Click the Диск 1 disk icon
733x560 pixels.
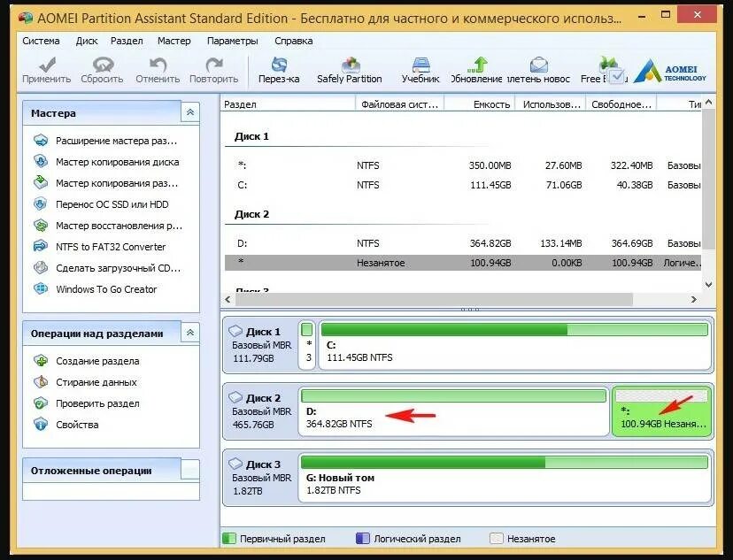coord(235,331)
